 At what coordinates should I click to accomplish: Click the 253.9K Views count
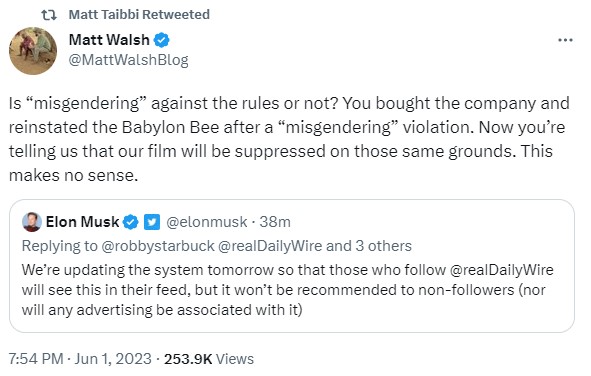pos(209,359)
